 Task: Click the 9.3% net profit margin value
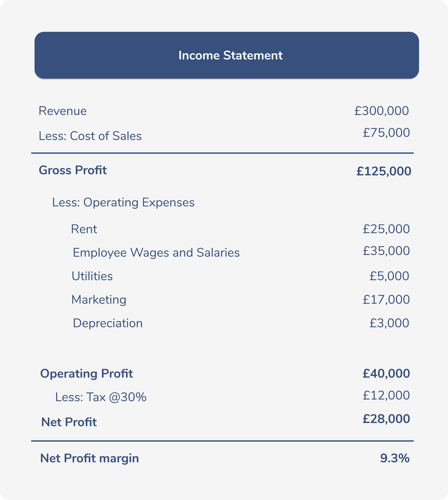[395, 458]
